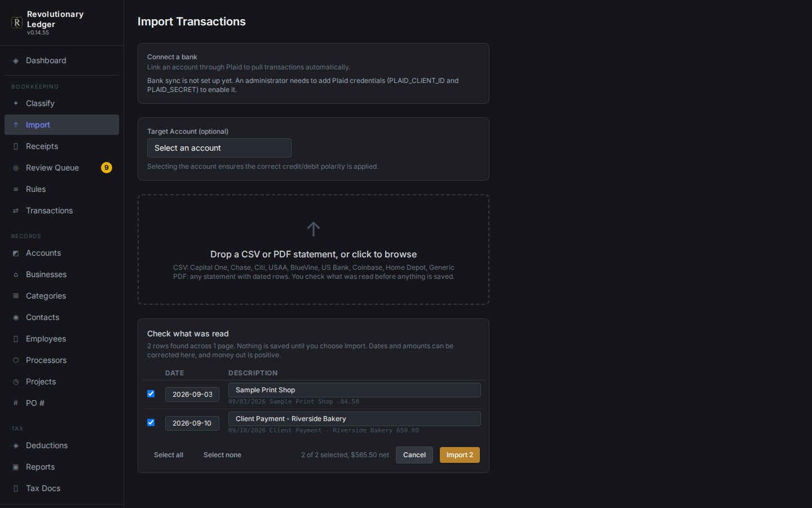Open the Select an account dropdown
812x508 pixels.
219,148
